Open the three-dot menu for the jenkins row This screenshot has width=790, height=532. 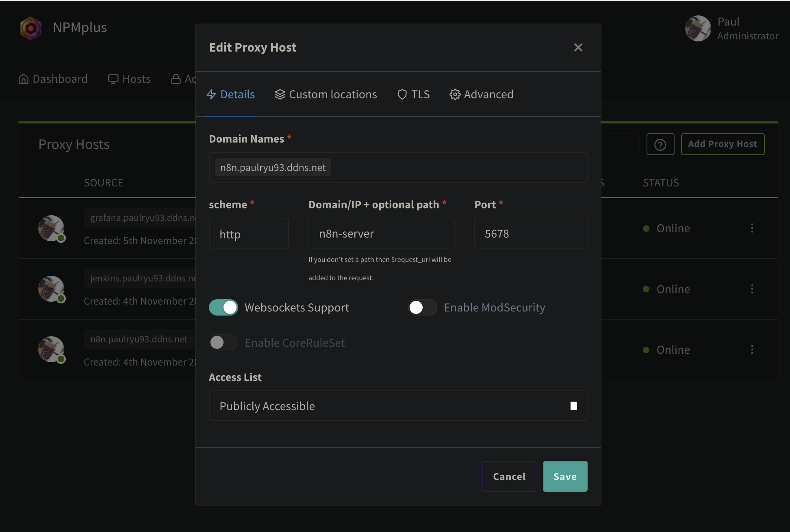tap(752, 289)
